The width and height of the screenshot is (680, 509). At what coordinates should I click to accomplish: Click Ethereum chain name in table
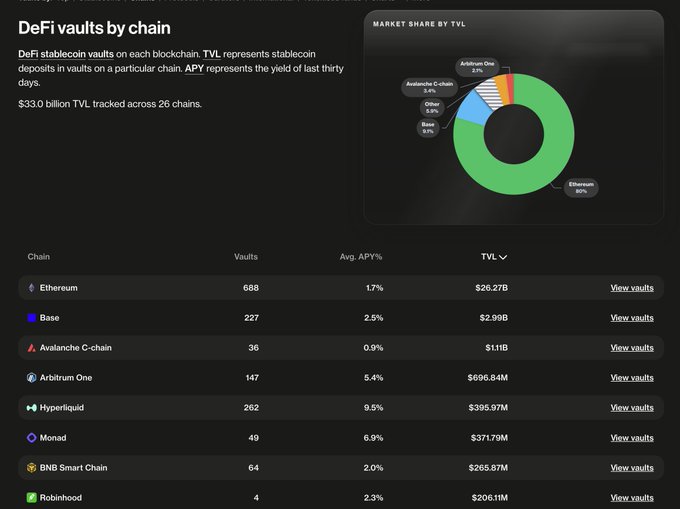(59, 288)
